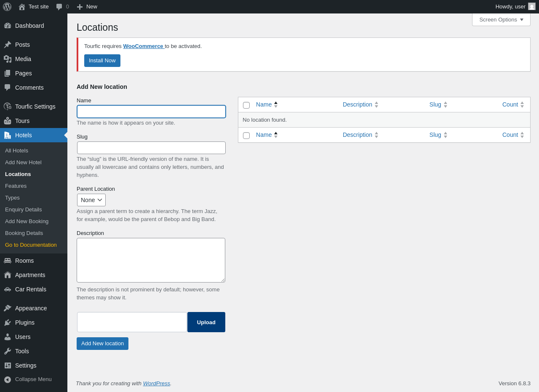Click the Tourfic Settings sidebar icon

point(8,107)
